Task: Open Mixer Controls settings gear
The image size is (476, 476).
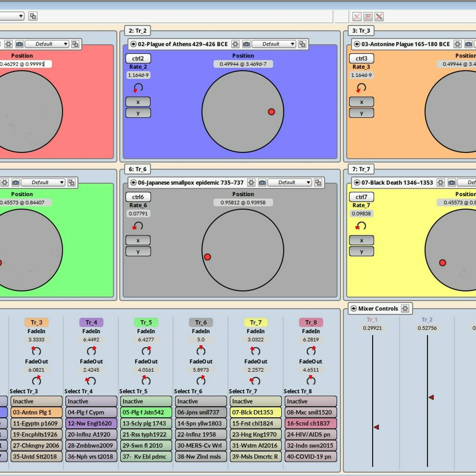Action: pyautogui.click(x=405, y=308)
